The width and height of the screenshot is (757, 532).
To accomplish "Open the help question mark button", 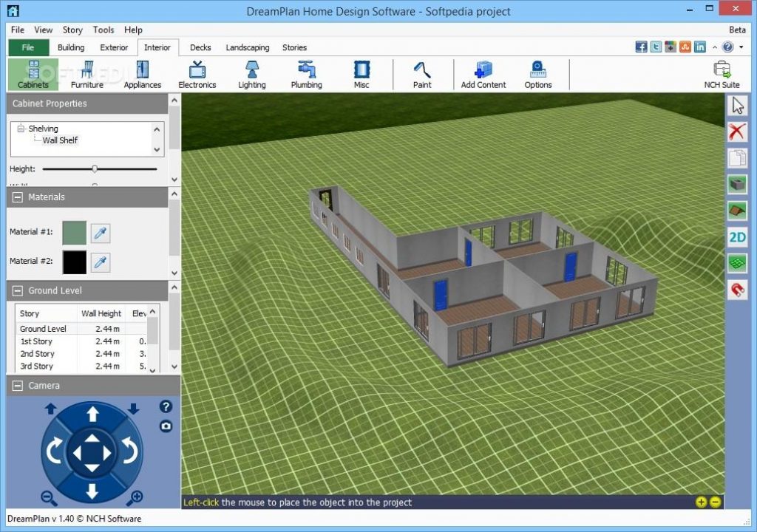I will pyautogui.click(x=166, y=406).
